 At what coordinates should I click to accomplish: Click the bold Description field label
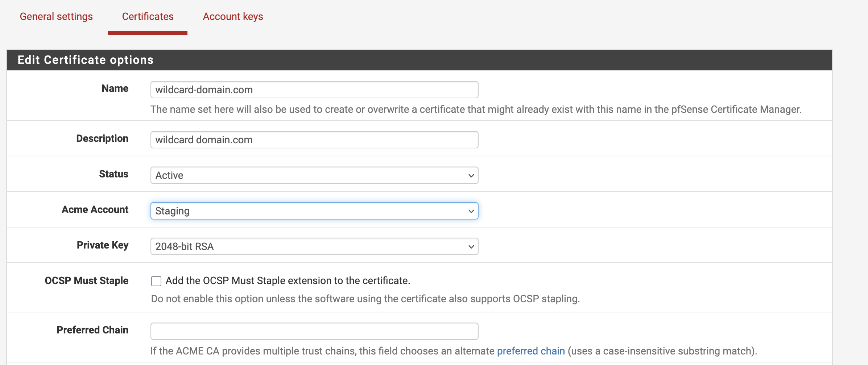click(x=102, y=139)
